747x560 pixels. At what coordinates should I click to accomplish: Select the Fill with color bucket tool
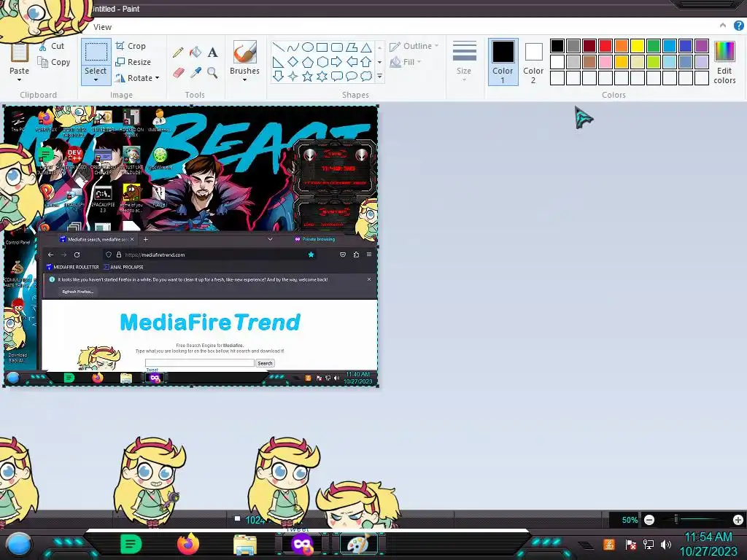point(196,52)
